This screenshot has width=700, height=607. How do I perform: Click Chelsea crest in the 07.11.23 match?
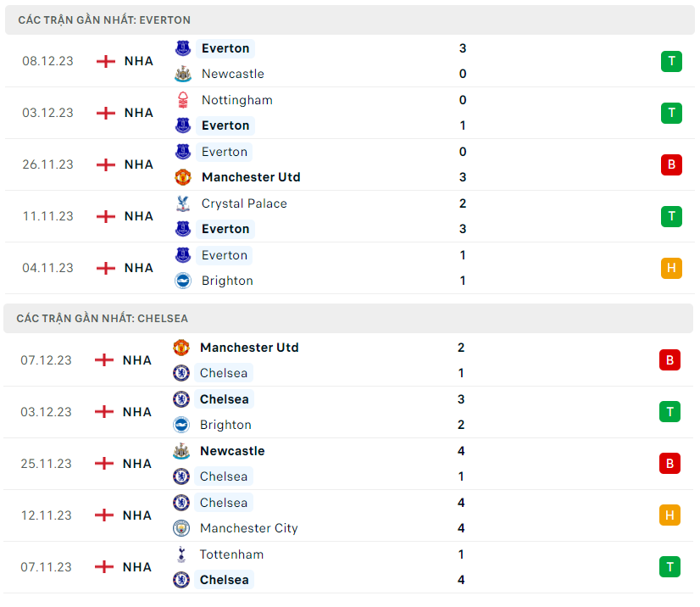click(x=181, y=580)
